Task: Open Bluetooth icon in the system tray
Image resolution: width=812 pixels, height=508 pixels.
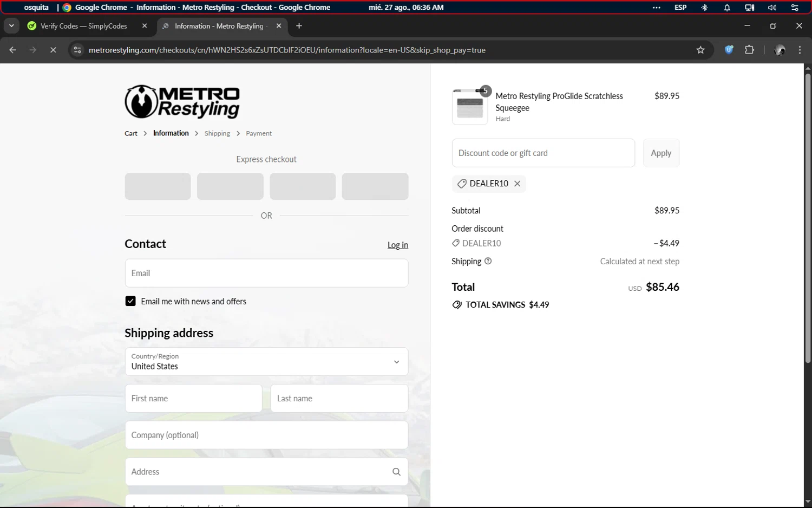Action: pyautogui.click(x=704, y=8)
